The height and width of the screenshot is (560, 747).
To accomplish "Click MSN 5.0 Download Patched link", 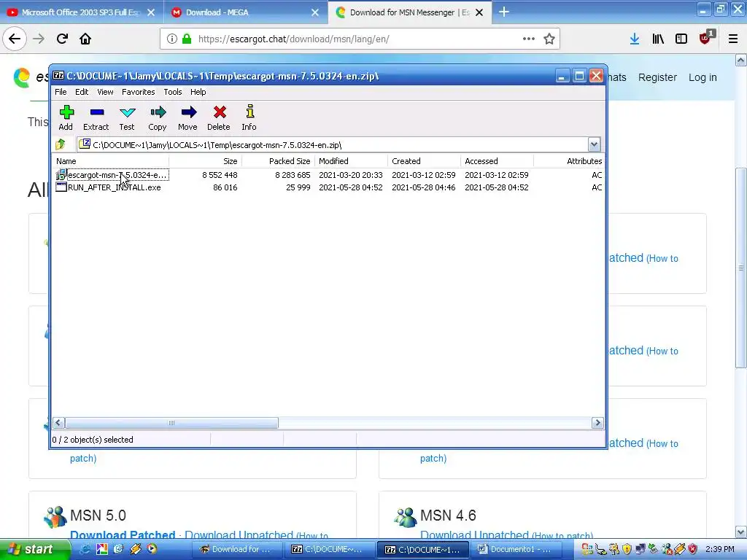I will pos(123,534).
